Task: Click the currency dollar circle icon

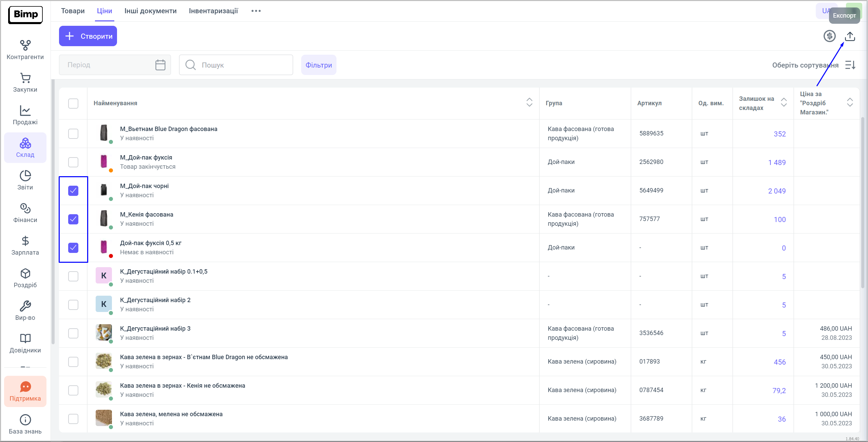Action: point(829,36)
